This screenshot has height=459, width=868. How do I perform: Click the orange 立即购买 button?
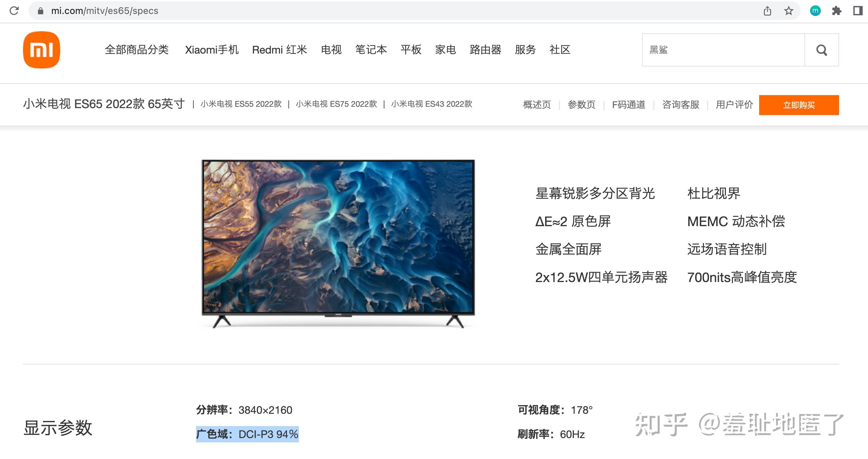click(799, 105)
